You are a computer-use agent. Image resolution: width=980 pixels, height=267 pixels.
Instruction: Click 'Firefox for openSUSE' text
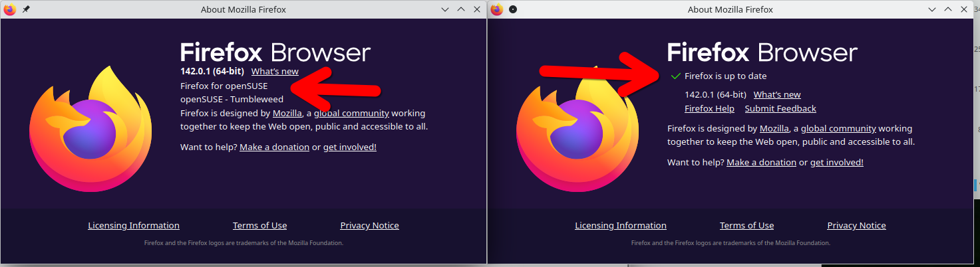click(x=224, y=86)
